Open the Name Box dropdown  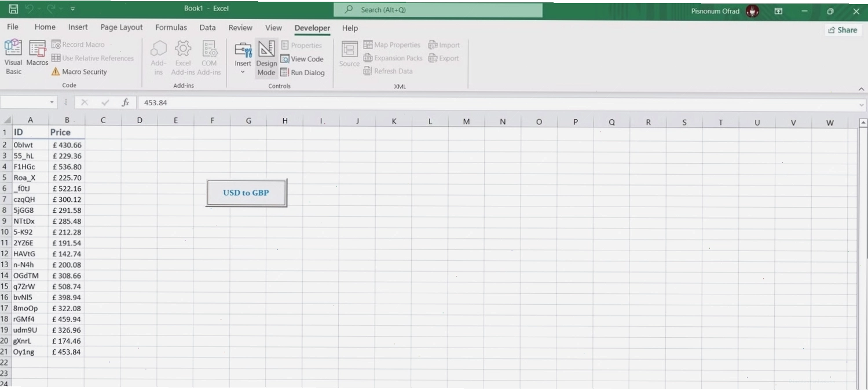coord(52,102)
